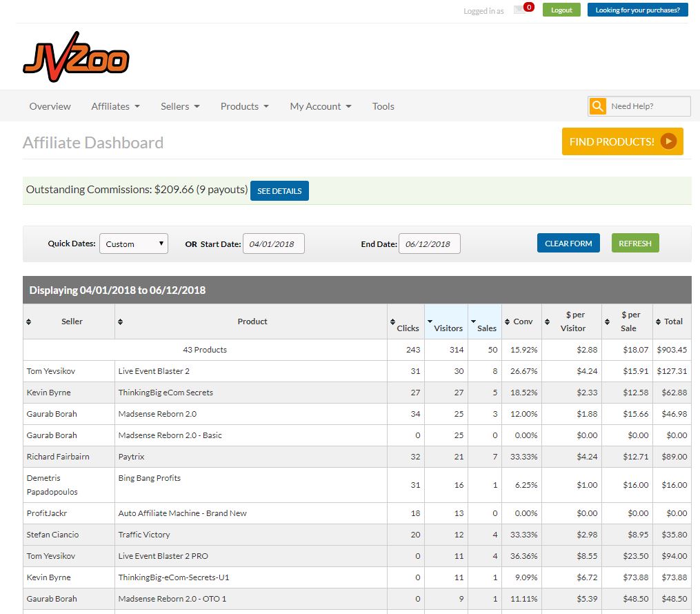Sort table by Product column arrows
Screen dimensions: 700x614
120,321
